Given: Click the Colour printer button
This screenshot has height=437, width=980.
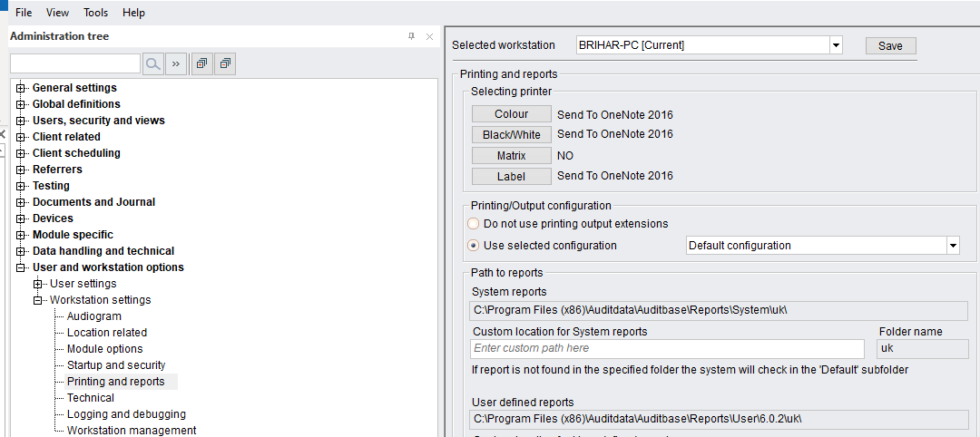Looking at the screenshot, I should [511, 114].
